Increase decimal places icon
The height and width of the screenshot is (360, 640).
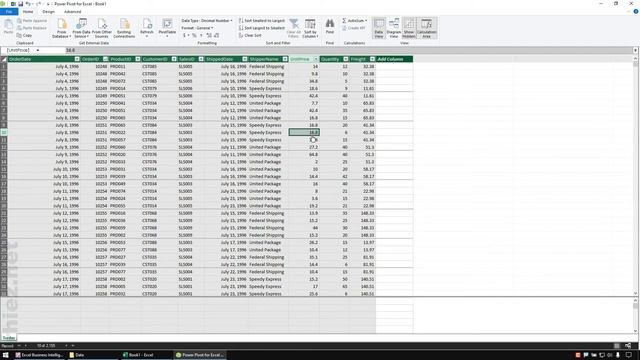[x=209, y=36]
